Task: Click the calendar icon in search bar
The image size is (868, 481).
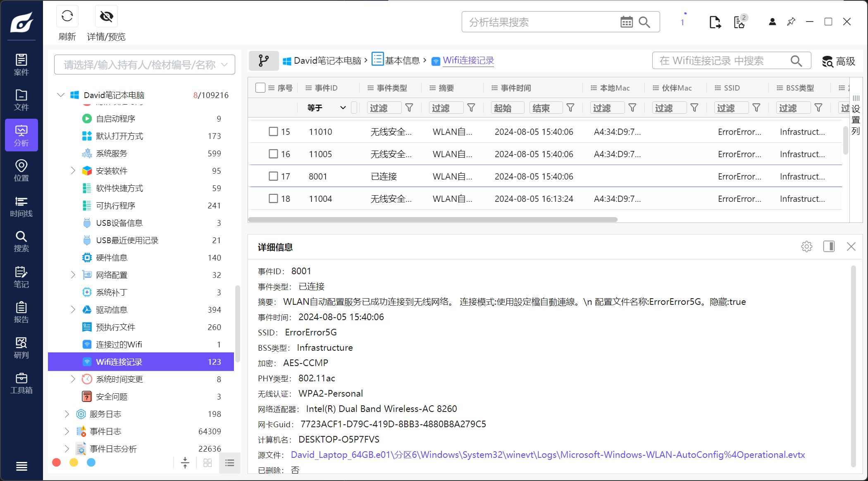Action: pyautogui.click(x=626, y=22)
